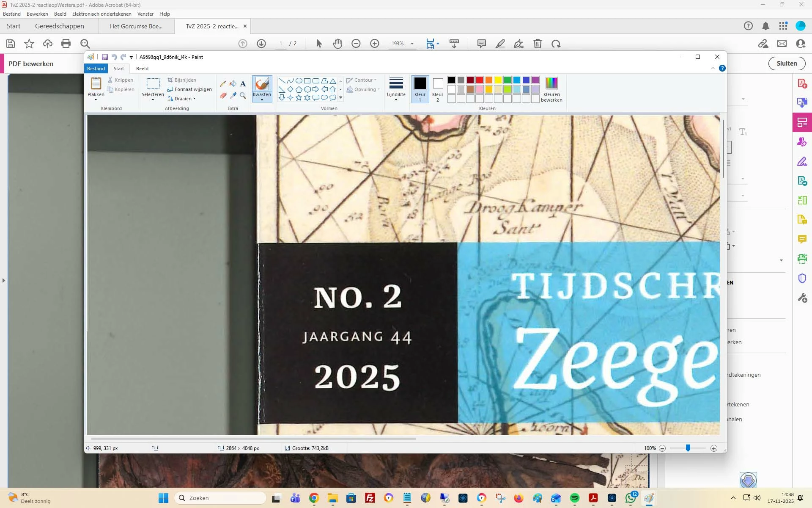Open the Draaien rotate dropdown
Screen dimensions: 812x508
click(x=182, y=99)
